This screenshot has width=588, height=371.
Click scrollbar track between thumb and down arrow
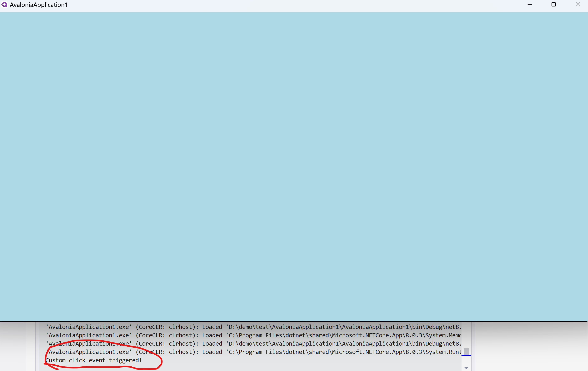(x=466, y=361)
